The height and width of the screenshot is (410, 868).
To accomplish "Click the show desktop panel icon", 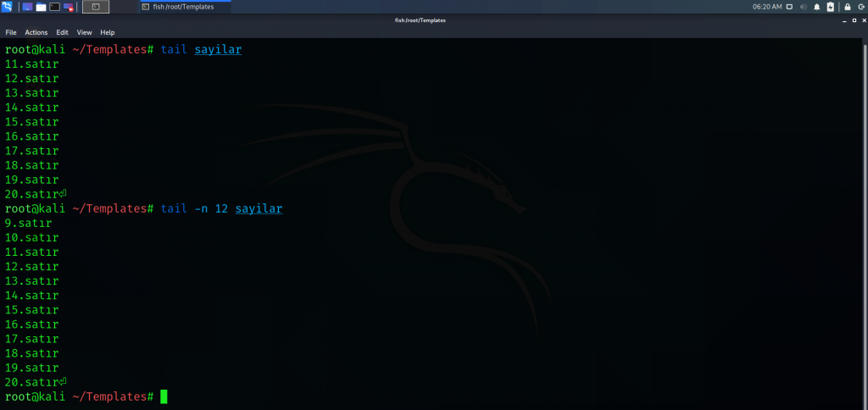I will point(27,7).
